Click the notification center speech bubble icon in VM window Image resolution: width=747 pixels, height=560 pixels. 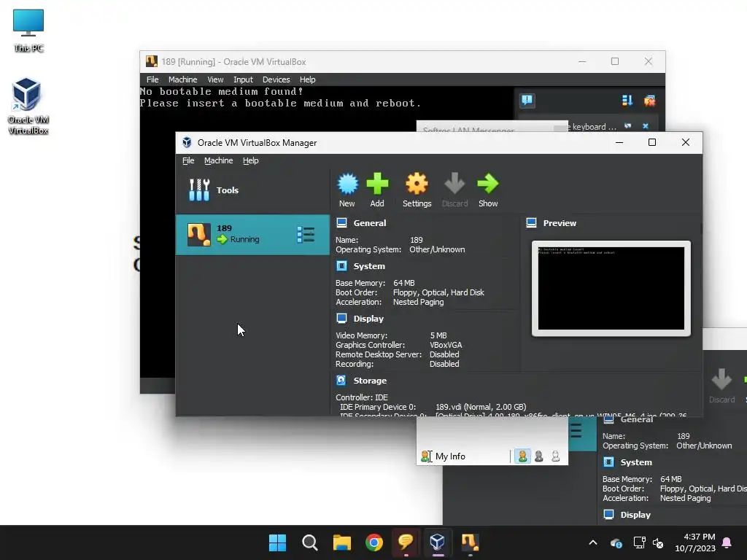pyautogui.click(x=527, y=100)
